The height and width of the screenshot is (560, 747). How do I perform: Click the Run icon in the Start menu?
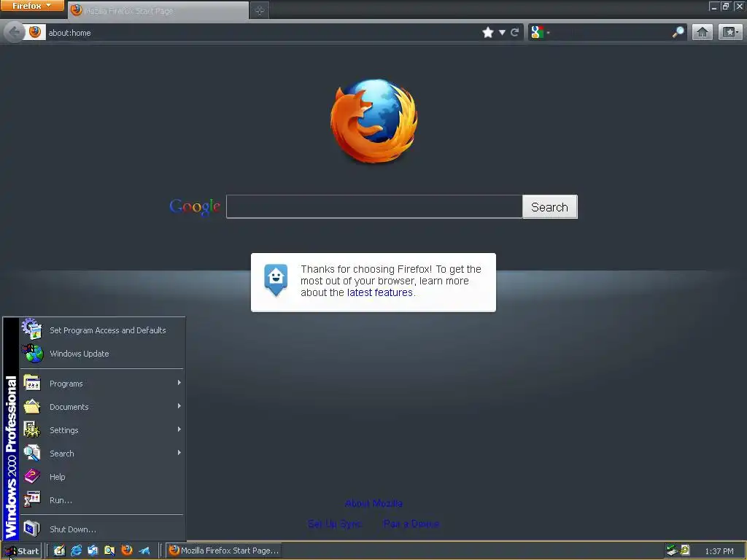click(32, 499)
